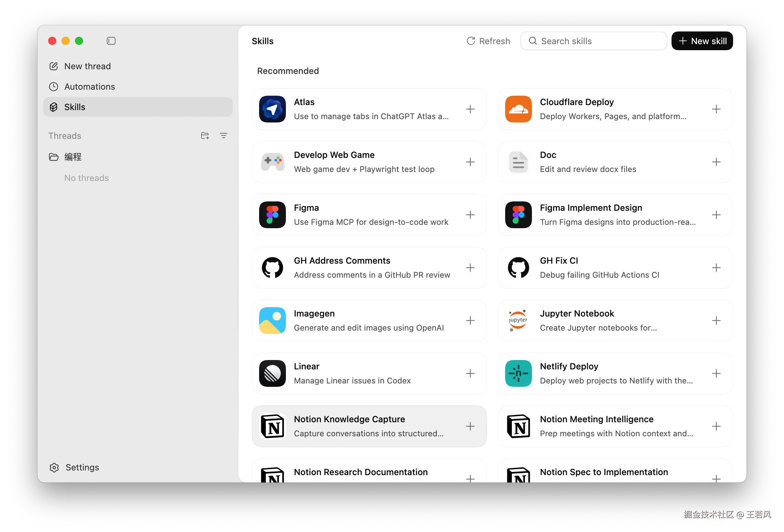784x532 pixels.
Task: Open Settings at the sidebar bottom
Action: [x=82, y=467]
